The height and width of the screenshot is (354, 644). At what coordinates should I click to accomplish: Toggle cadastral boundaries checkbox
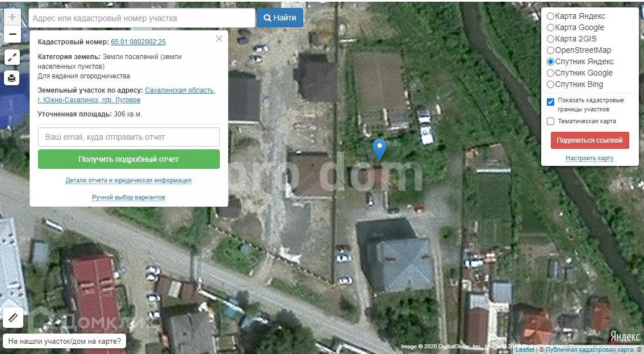550,102
